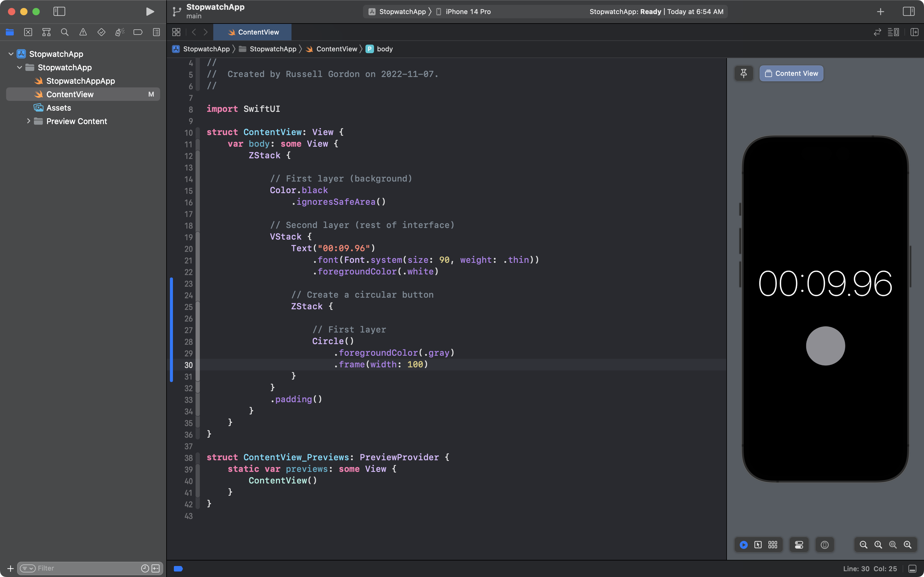Image resolution: width=924 pixels, height=577 pixels.
Task: Toggle the grid/tile view preview icon
Action: [772, 544]
